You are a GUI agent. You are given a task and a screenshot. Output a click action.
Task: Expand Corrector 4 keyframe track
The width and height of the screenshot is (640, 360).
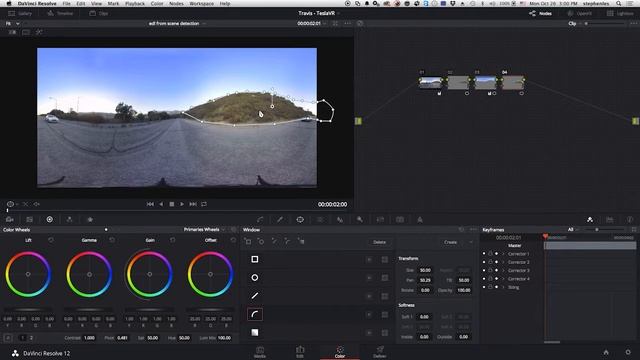(503, 279)
